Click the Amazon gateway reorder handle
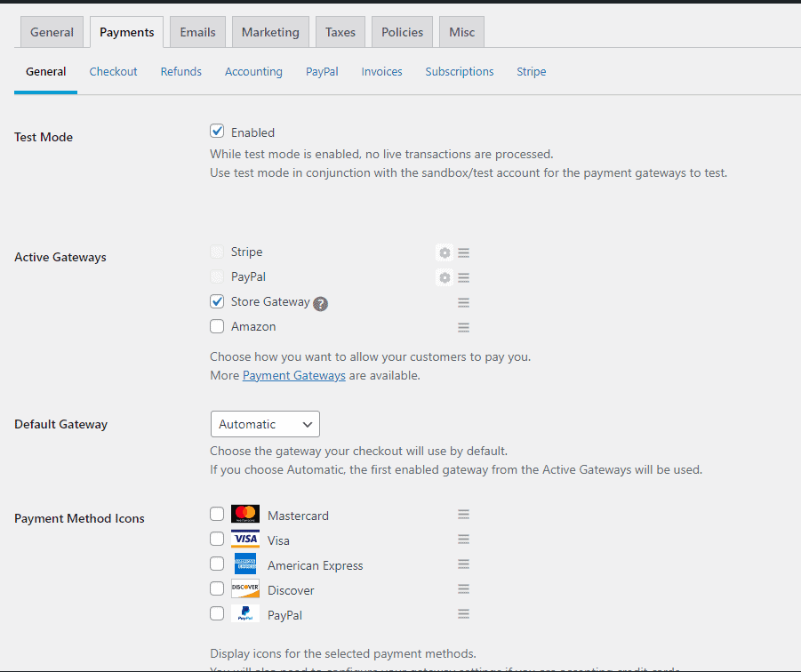 (x=463, y=328)
